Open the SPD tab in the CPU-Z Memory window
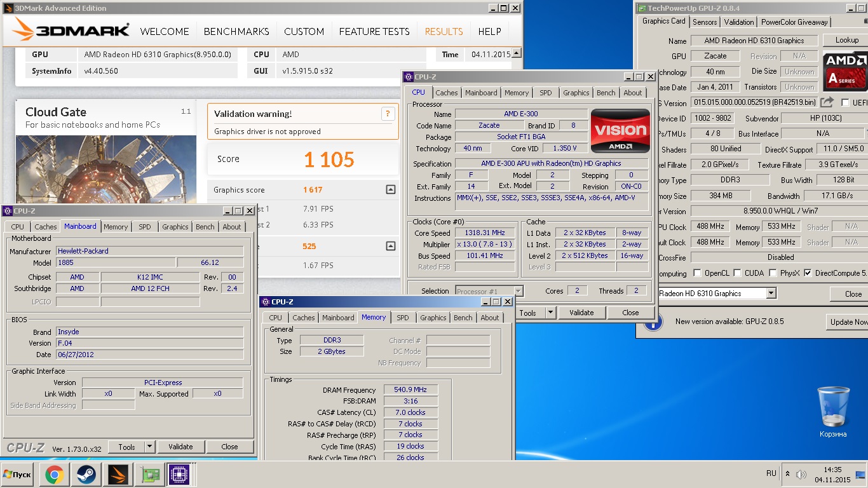The width and height of the screenshot is (868, 488). pos(403,318)
